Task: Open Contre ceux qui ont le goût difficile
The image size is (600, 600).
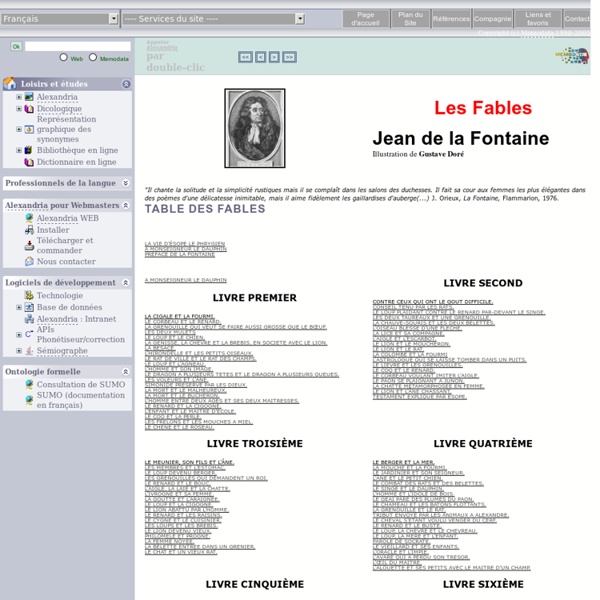Action: point(432,302)
